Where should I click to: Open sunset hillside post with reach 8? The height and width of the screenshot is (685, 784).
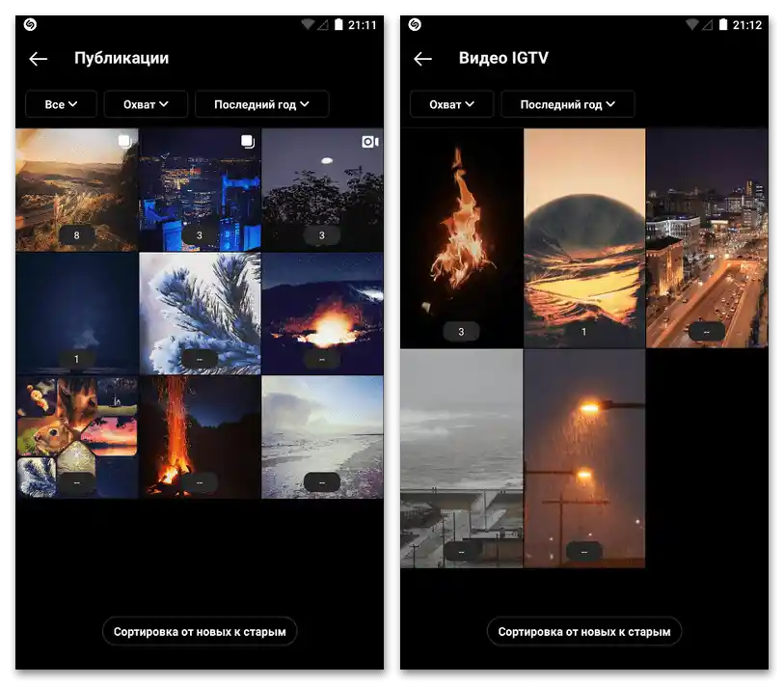coord(76,190)
